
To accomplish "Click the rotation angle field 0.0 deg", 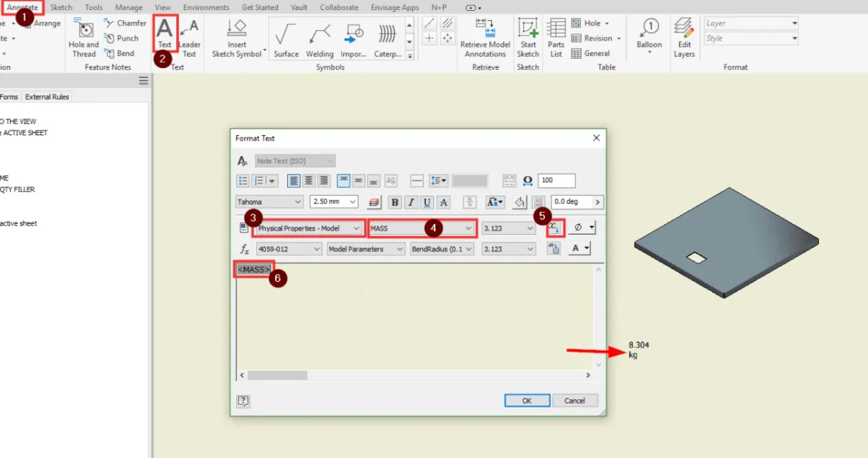I will click(x=577, y=202).
